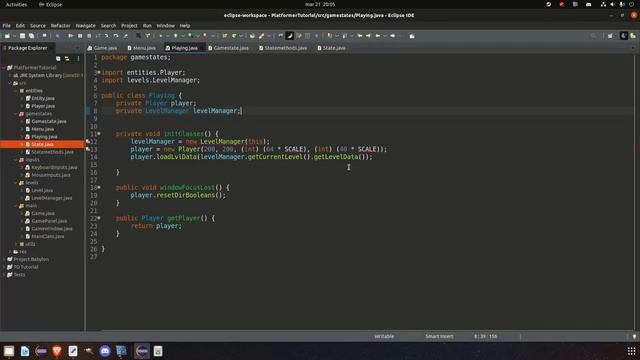Expand the TD Tutorial project

(4, 267)
